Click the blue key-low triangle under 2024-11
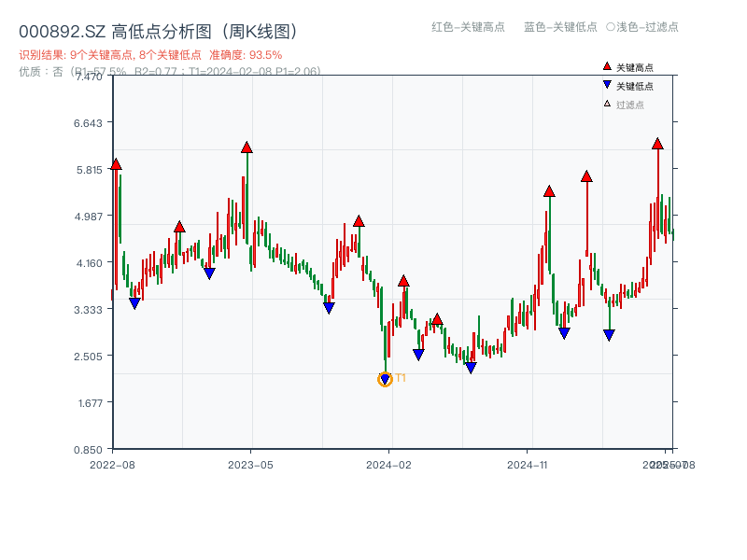Viewport: 747px width, 560px height. coord(563,332)
